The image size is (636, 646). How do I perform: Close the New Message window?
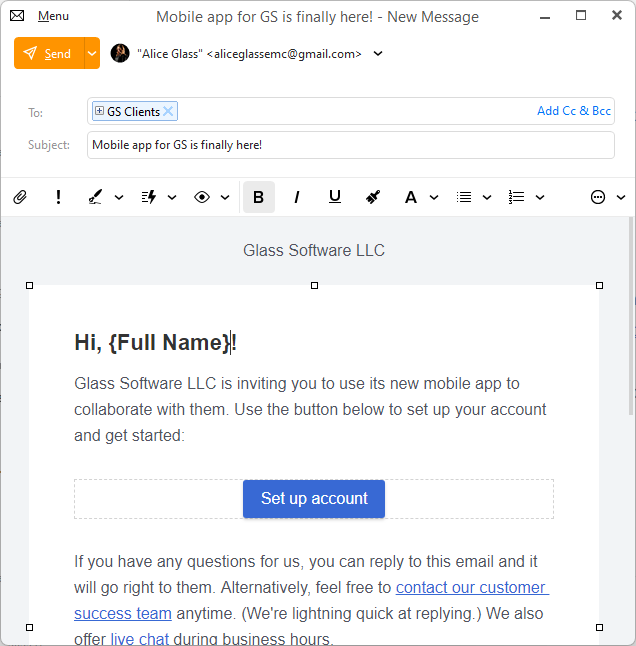pyautogui.click(x=617, y=15)
